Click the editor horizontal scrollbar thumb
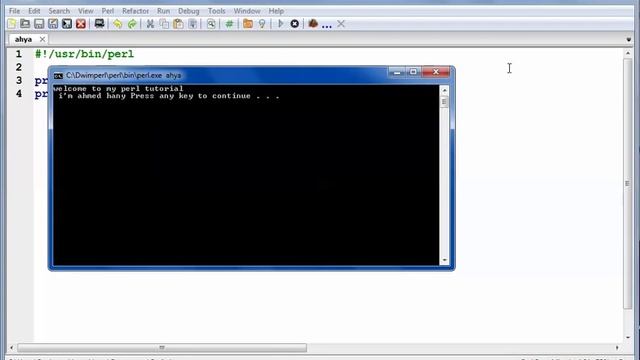The width and height of the screenshot is (640, 360). (x=162, y=348)
